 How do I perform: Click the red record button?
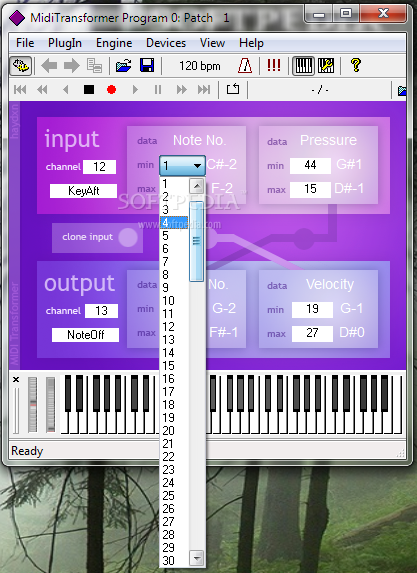coord(111,90)
